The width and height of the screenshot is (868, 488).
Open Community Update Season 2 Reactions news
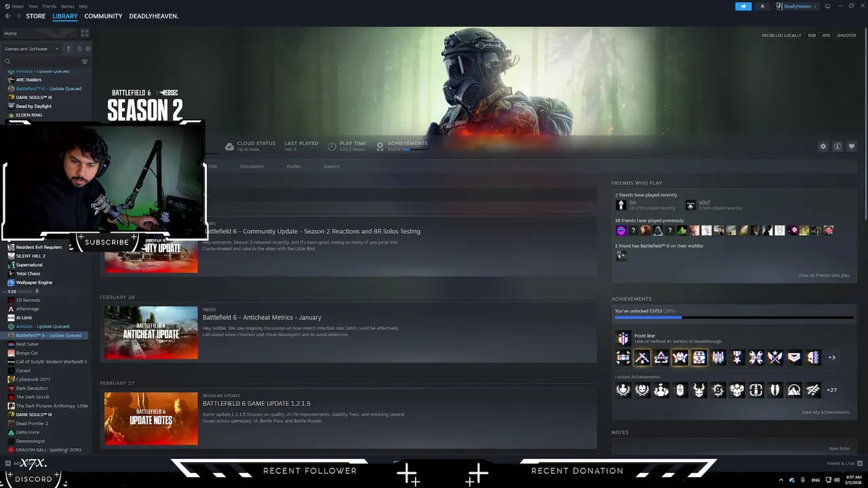point(311,231)
